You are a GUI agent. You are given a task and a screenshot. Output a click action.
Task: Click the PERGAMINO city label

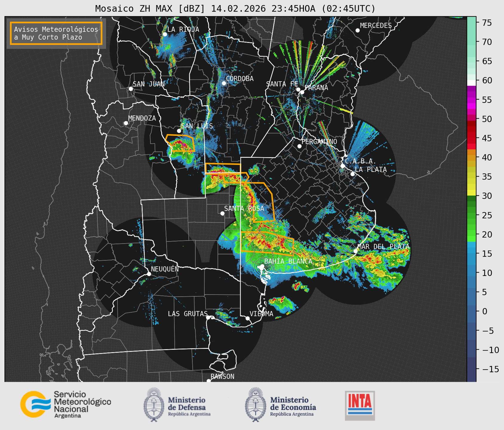(x=319, y=141)
